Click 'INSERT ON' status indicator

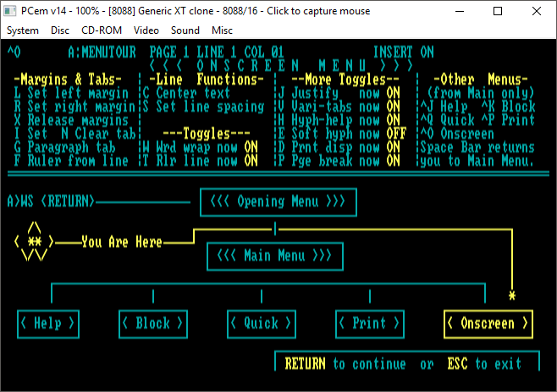tap(403, 52)
